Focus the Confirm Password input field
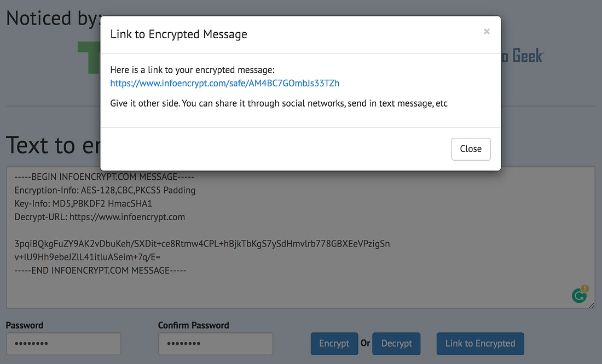Screen dimensions: 602x364 (216, 344)
